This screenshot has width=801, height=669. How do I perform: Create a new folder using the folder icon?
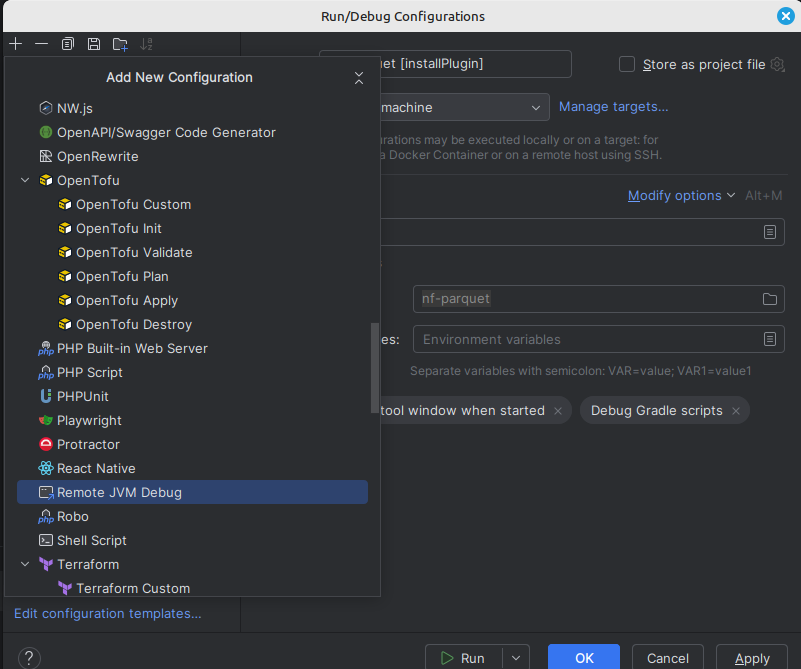(x=119, y=44)
